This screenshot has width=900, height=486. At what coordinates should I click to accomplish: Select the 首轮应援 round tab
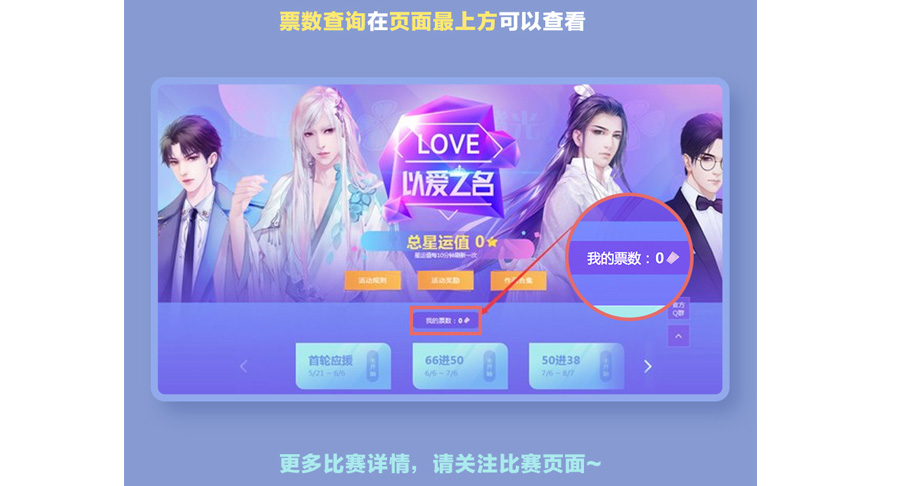(x=343, y=366)
